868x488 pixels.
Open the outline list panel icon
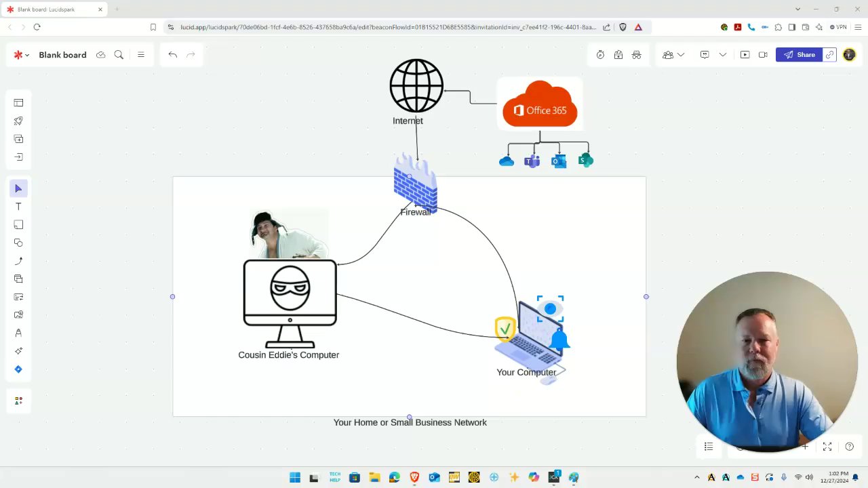709,447
